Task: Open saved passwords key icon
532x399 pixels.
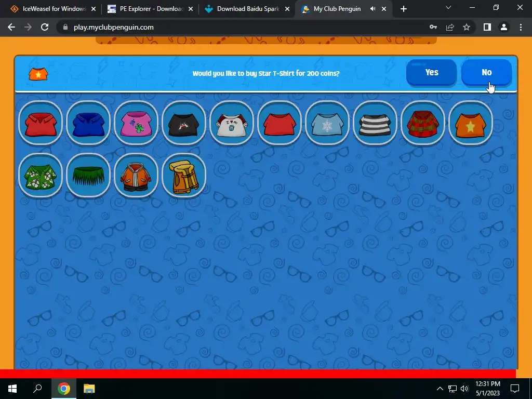Action: [433, 27]
